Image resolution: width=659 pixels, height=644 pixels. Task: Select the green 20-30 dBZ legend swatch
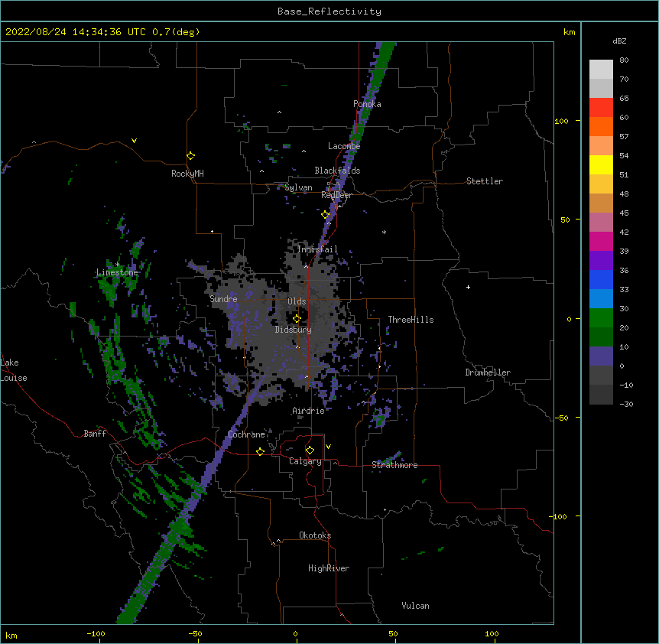pos(601,318)
